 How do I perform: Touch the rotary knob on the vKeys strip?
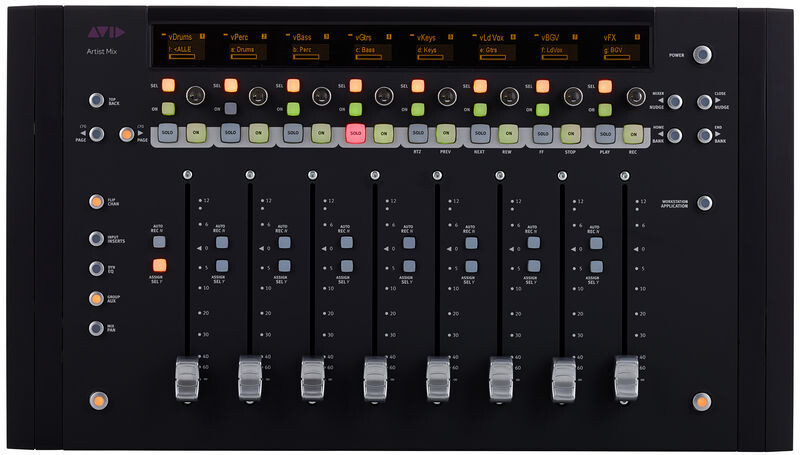tap(446, 96)
